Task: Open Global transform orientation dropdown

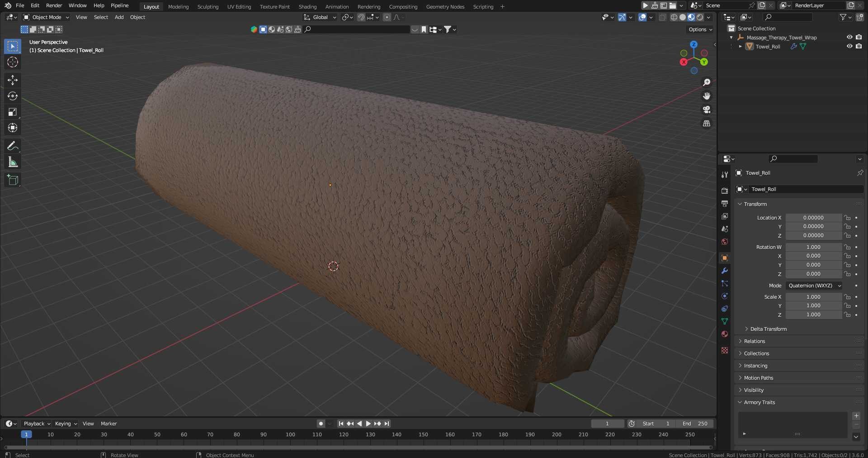Action: click(x=320, y=17)
